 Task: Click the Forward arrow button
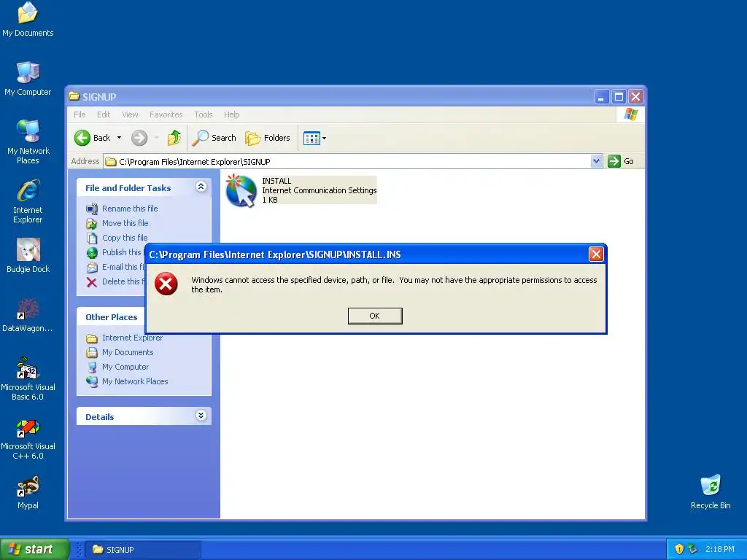(x=139, y=138)
